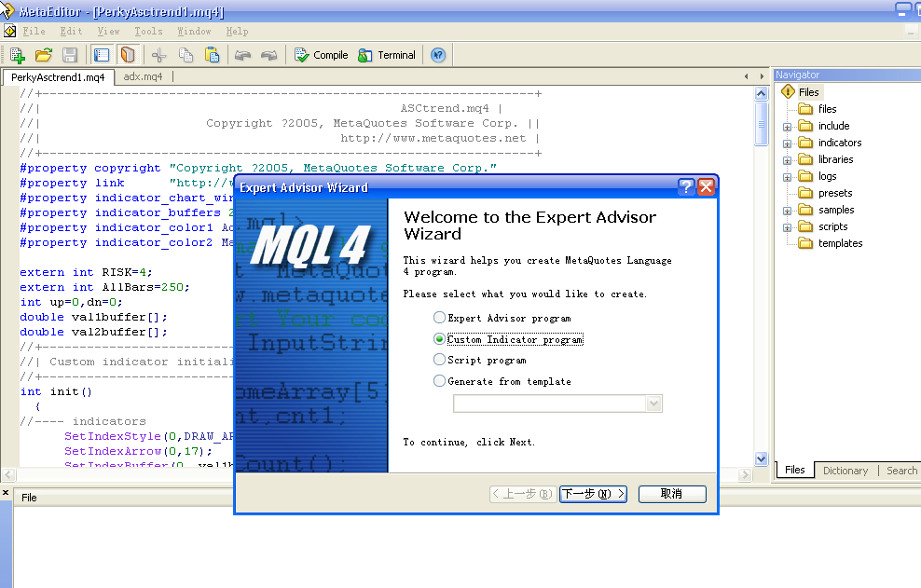Screen dimensions: 921x588
Task: Expand the scripts folder node
Action: click(787, 228)
